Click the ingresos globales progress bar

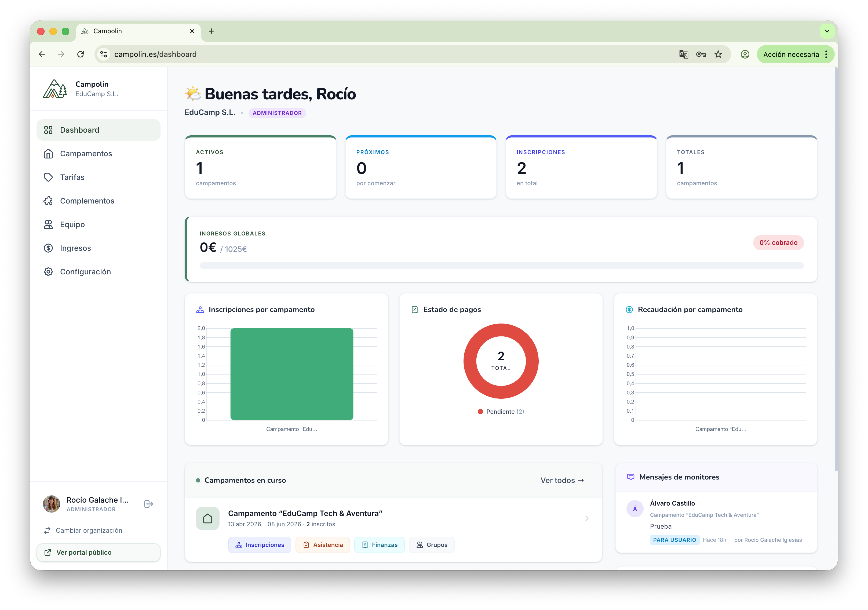coord(502,266)
